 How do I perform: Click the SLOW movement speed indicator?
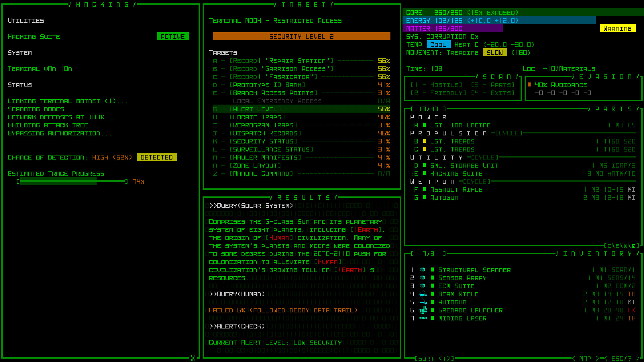pyautogui.click(x=495, y=53)
